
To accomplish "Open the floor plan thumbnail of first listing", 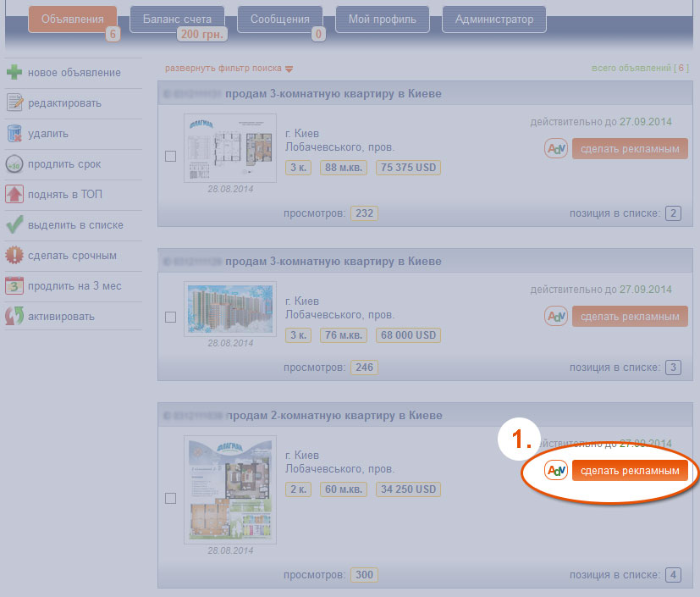I will pyautogui.click(x=229, y=147).
